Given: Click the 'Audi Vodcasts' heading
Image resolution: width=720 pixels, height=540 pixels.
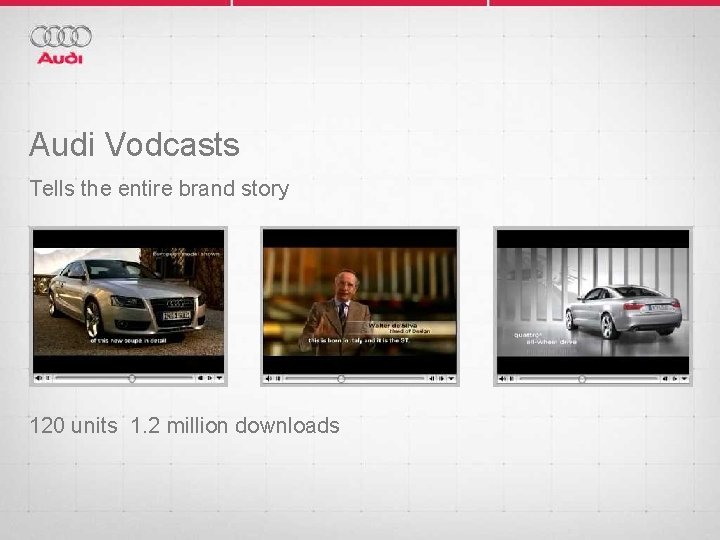Looking at the screenshot, I should click(134, 144).
